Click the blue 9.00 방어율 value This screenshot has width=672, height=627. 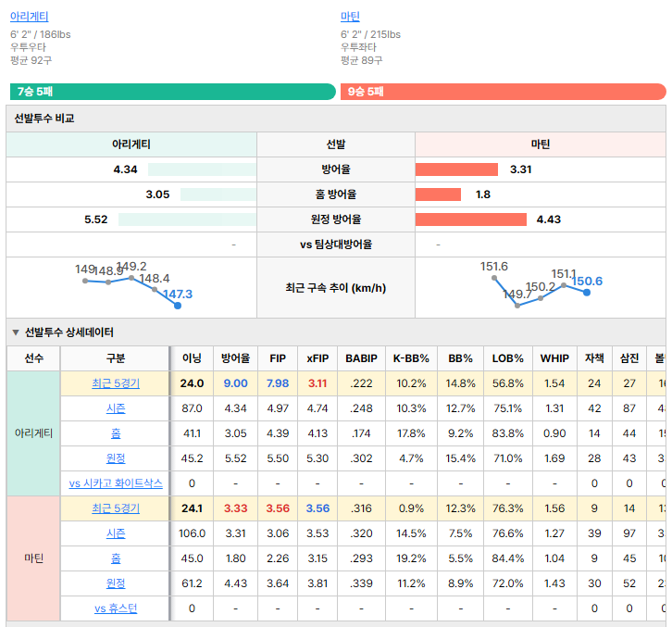point(236,383)
